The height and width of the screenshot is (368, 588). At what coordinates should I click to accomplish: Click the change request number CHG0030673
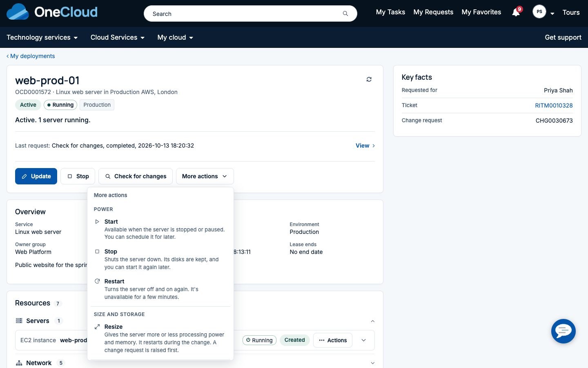click(554, 121)
